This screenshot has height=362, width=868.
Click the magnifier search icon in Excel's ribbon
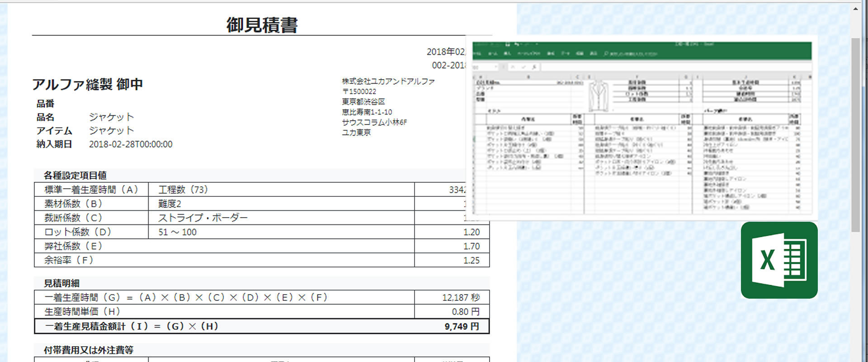pyautogui.click(x=606, y=54)
